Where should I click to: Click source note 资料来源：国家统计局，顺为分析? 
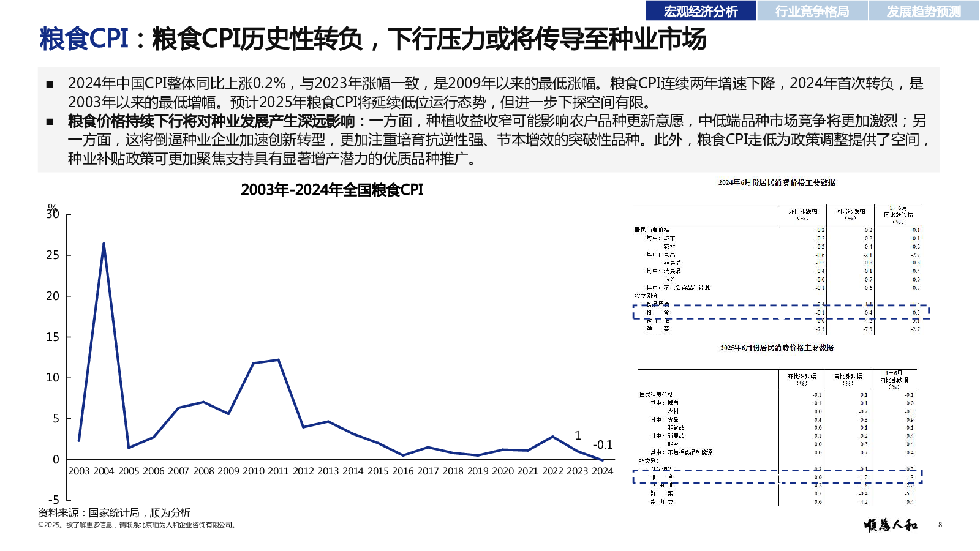point(115,513)
